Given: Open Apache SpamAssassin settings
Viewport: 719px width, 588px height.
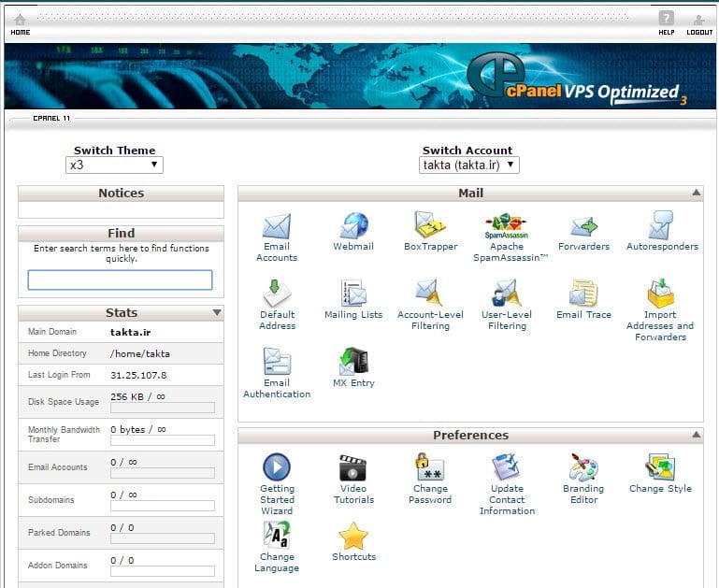Looking at the screenshot, I should pyautogui.click(x=507, y=227).
